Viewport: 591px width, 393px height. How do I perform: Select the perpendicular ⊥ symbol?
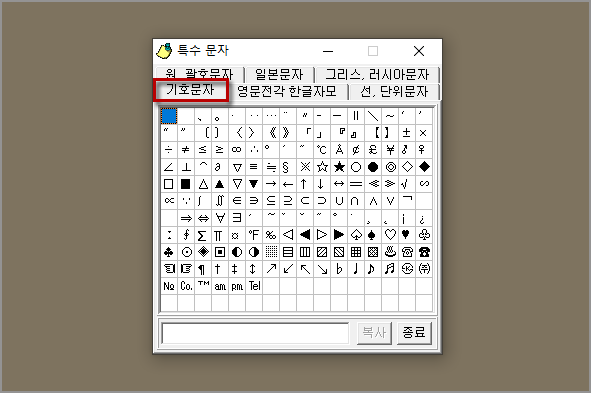(x=186, y=167)
